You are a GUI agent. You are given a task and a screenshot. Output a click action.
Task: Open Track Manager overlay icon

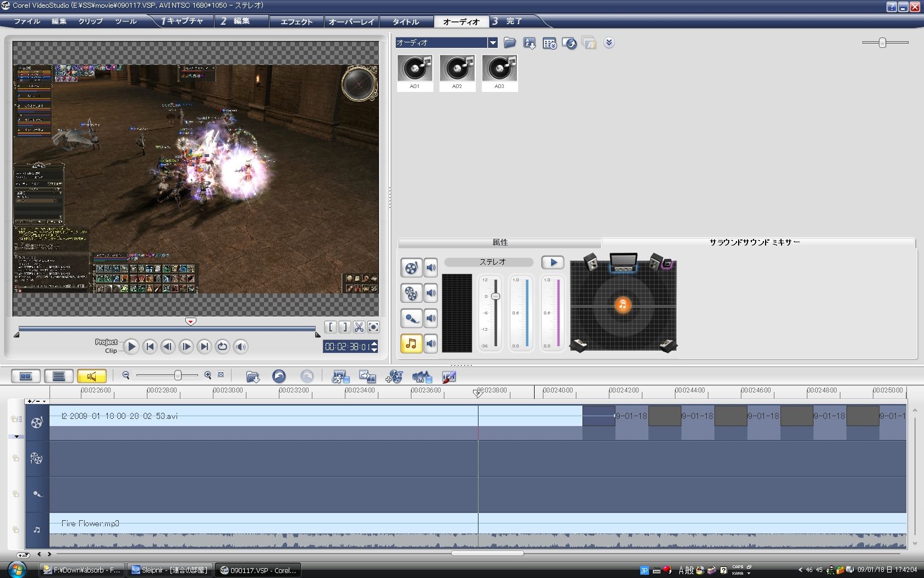point(394,377)
